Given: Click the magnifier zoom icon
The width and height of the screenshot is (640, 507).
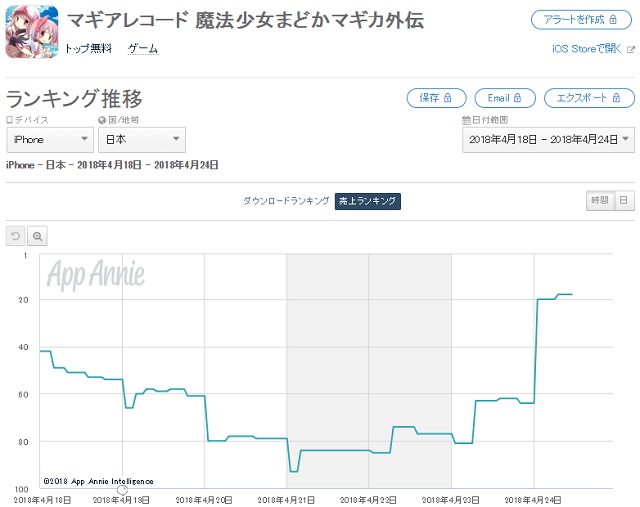Looking at the screenshot, I should (38, 236).
